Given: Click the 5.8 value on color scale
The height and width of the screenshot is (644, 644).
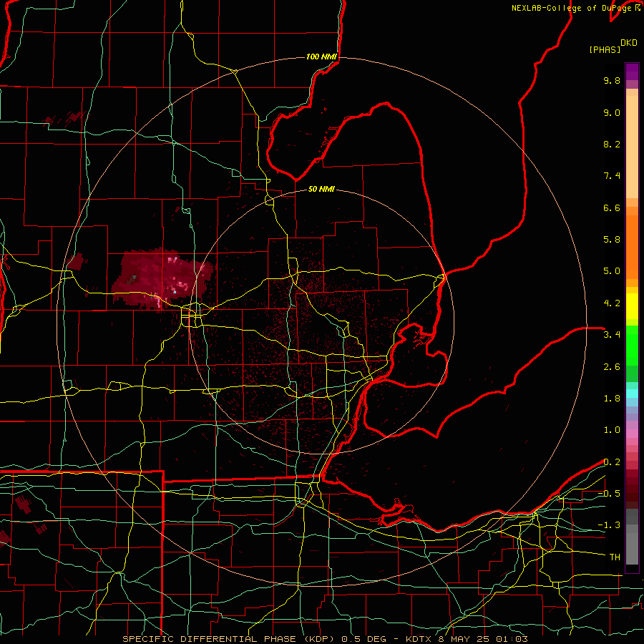Looking at the screenshot, I should 612,240.
